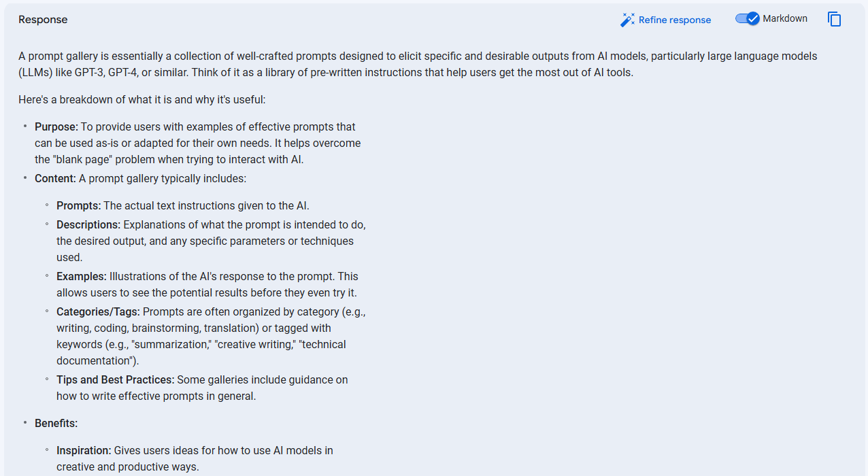This screenshot has height=476, width=868.
Task: Click the magic wand refine icon
Action: coord(627,20)
